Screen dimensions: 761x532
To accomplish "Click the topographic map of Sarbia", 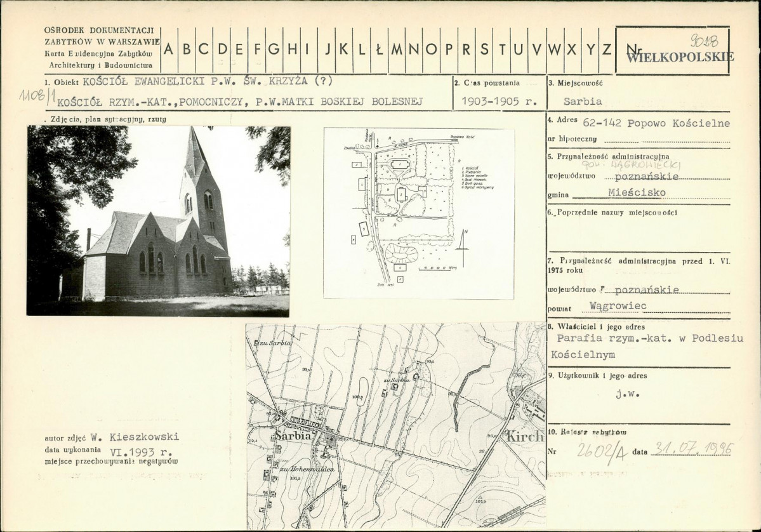I will coord(395,426).
